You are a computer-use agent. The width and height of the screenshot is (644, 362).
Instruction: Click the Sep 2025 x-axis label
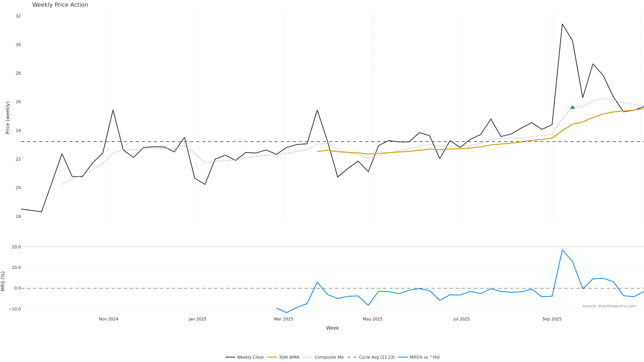[552, 319]
